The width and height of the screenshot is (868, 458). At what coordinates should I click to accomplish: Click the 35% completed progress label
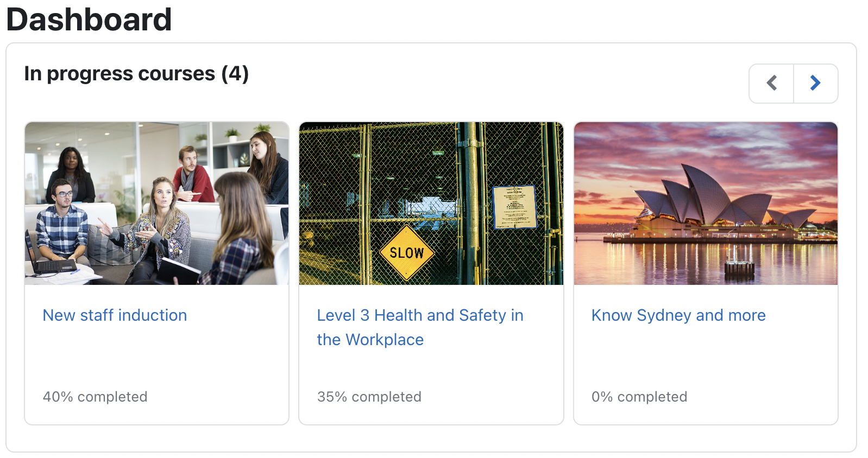click(x=369, y=397)
